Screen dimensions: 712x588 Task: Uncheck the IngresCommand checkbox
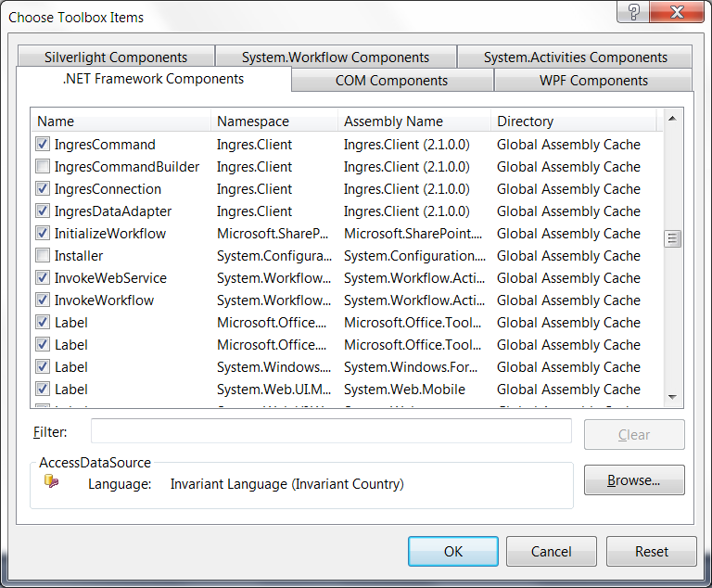pos(43,145)
